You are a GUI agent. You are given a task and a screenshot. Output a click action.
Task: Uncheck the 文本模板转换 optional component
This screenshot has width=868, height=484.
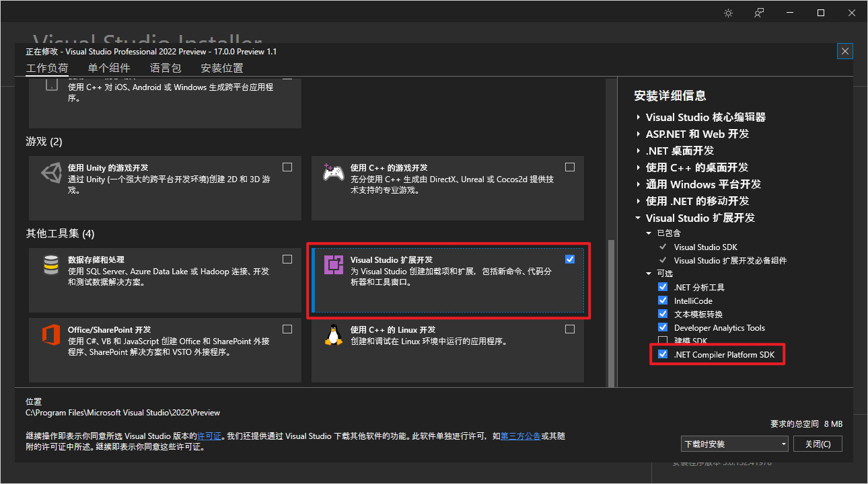point(663,314)
